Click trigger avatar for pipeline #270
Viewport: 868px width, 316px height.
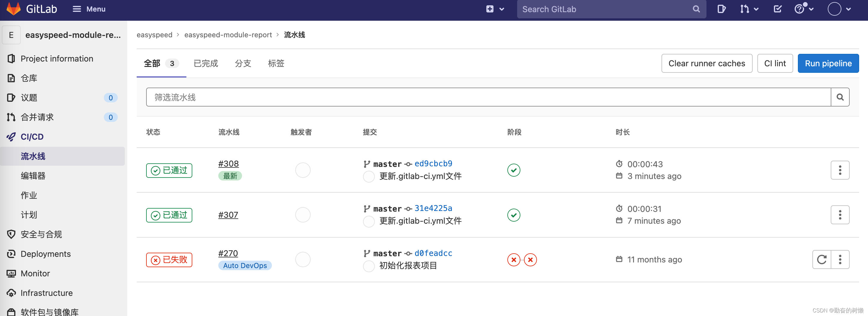click(x=303, y=260)
